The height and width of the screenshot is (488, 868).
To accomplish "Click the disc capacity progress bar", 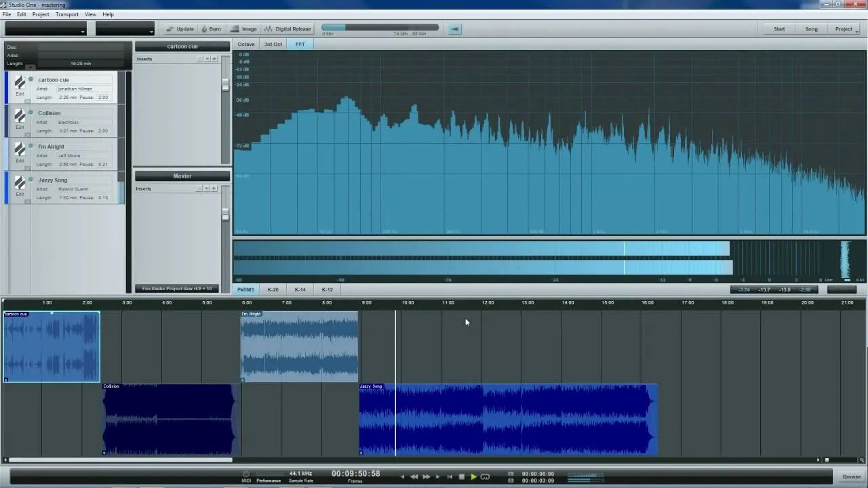I will 380,28.
